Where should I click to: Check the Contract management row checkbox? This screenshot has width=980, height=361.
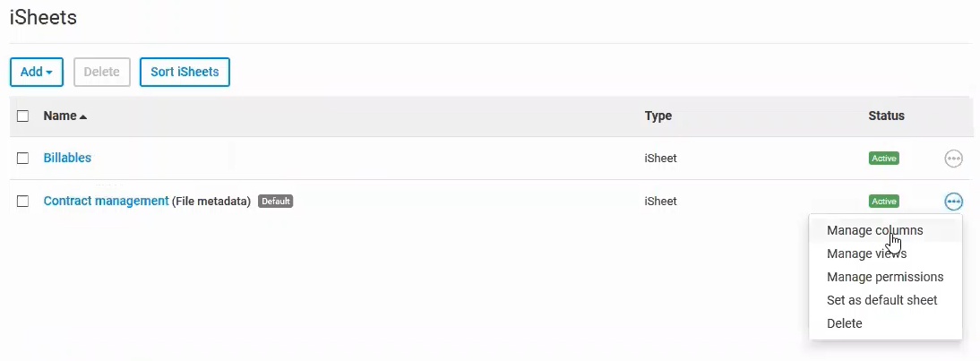point(23,202)
